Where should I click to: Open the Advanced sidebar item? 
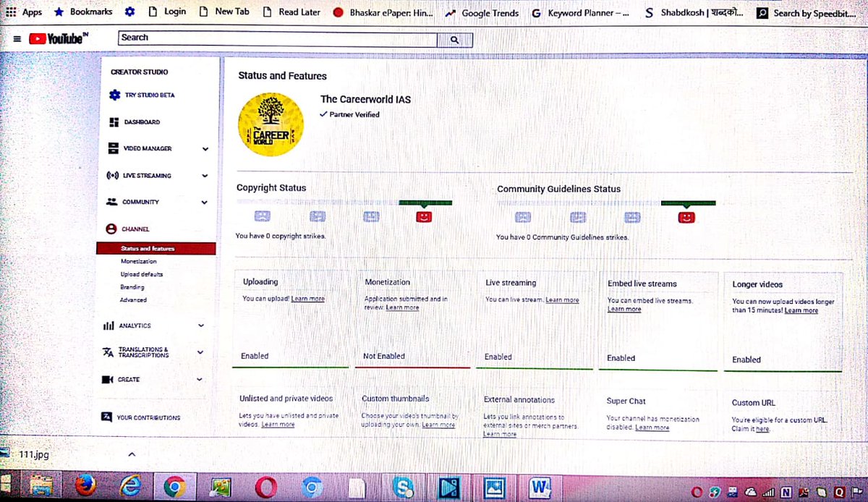click(133, 299)
